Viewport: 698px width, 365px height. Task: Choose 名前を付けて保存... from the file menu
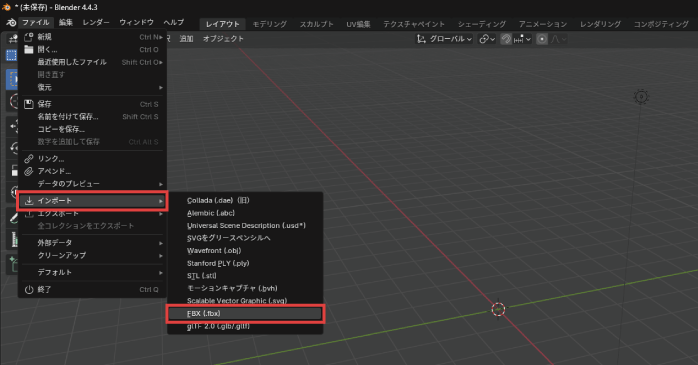(92, 117)
